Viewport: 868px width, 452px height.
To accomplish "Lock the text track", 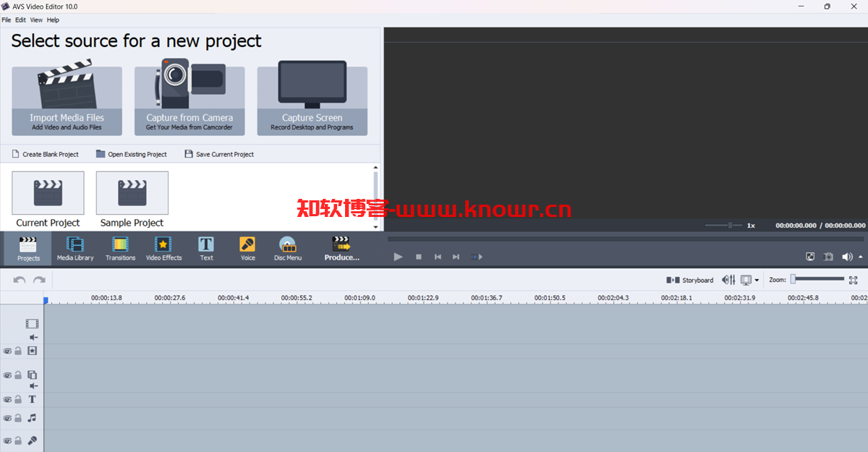I will point(18,399).
